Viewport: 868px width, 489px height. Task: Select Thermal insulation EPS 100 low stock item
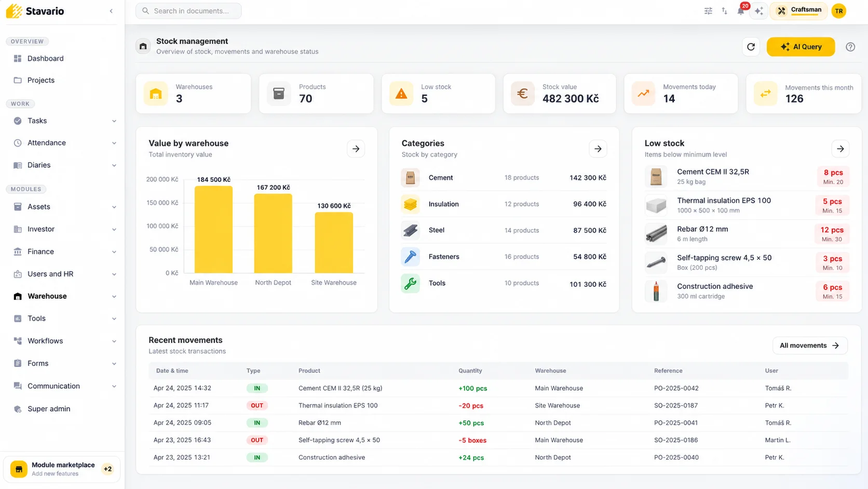tap(748, 205)
